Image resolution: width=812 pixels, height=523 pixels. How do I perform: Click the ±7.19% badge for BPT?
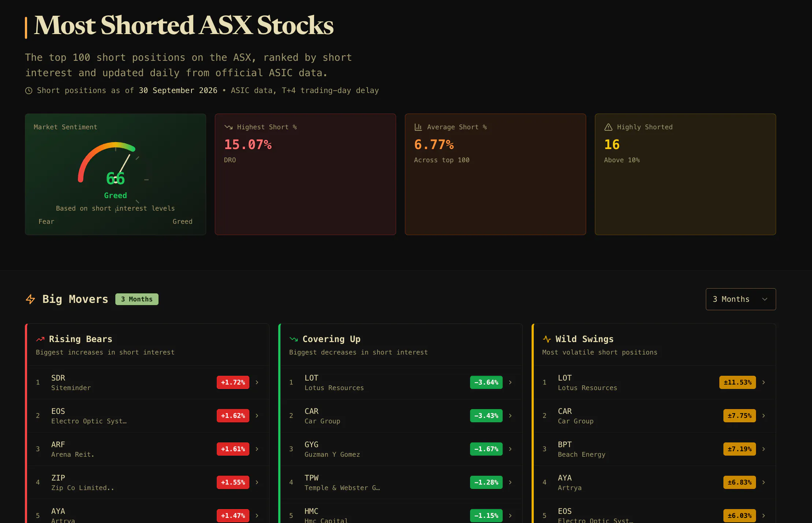pos(740,449)
